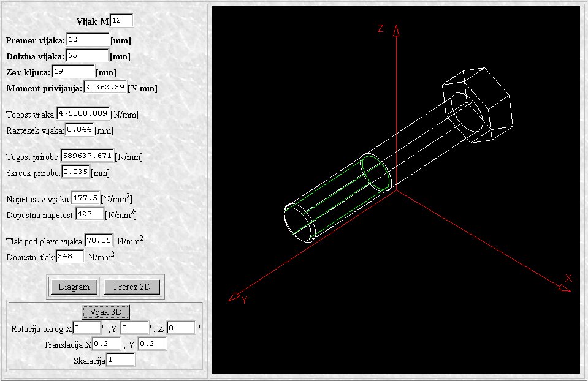Click the Vijak 3D button
This screenshot has width=588, height=381.
coord(105,312)
